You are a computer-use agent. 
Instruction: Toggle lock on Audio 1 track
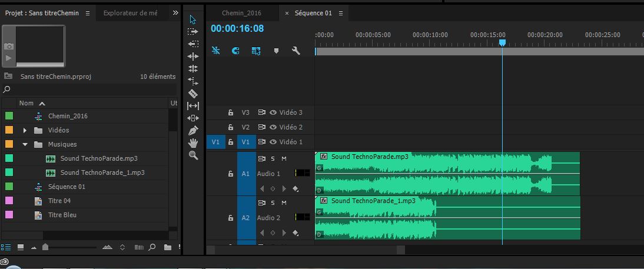coord(231,174)
